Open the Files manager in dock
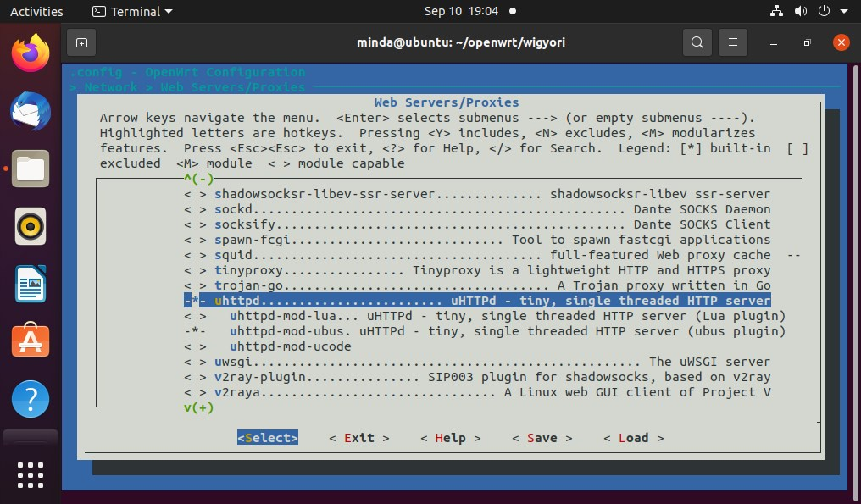The width and height of the screenshot is (861, 504). (x=31, y=169)
